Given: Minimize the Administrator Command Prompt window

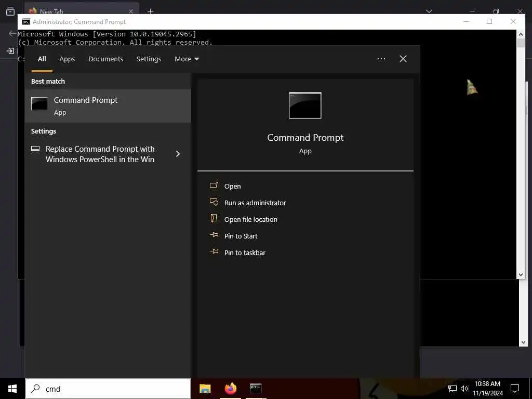Looking at the screenshot, I should pyautogui.click(x=466, y=21).
